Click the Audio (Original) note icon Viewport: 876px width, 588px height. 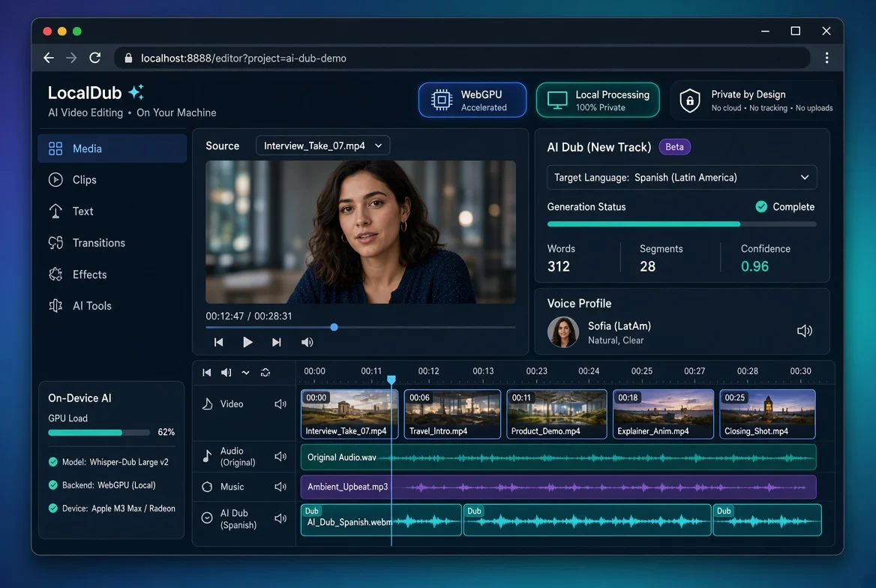click(207, 457)
